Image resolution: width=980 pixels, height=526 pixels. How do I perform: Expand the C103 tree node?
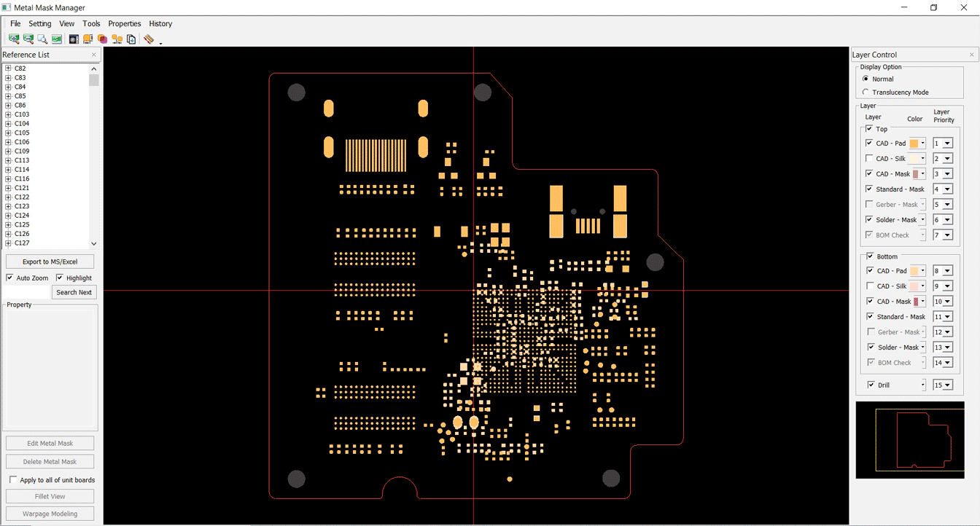[x=8, y=114]
